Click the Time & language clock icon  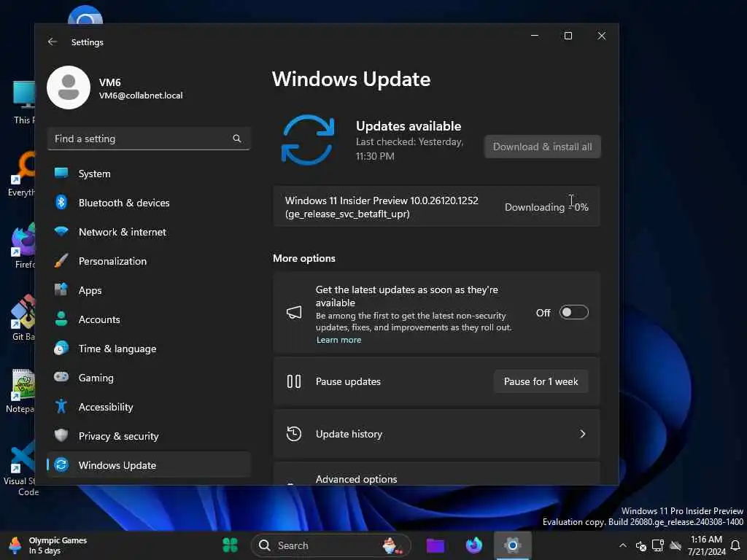click(x=61, y=348)
